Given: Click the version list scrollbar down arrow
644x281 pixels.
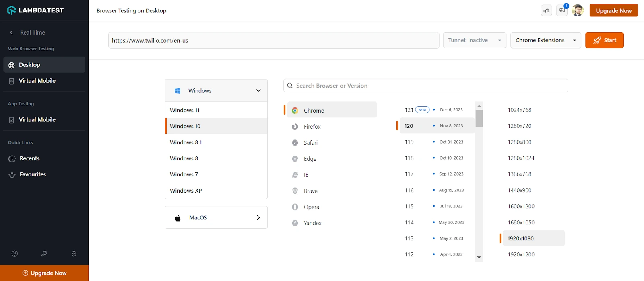Looking at the screenshot, I should tap(479, 257).
